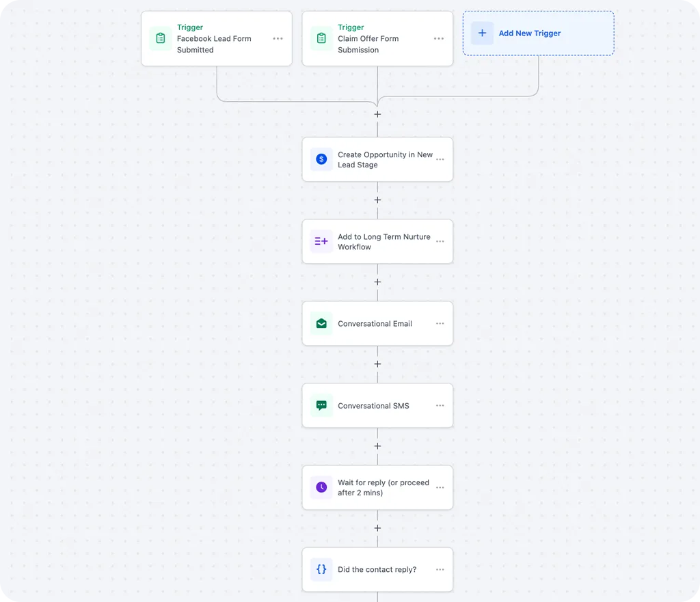Click the Claim Offer Form trigger clipboard icon
The height and width of the screenshot is (602, 700).
(321, 38)
